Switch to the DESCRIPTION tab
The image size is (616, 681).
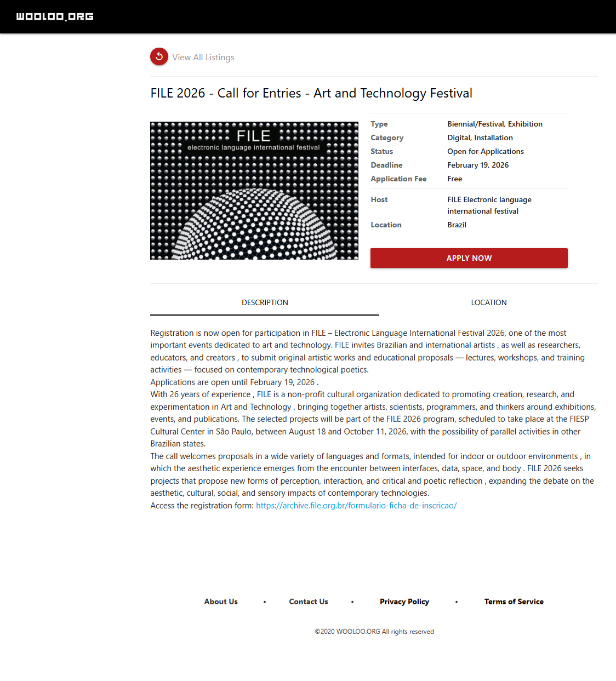click(265, 302)
